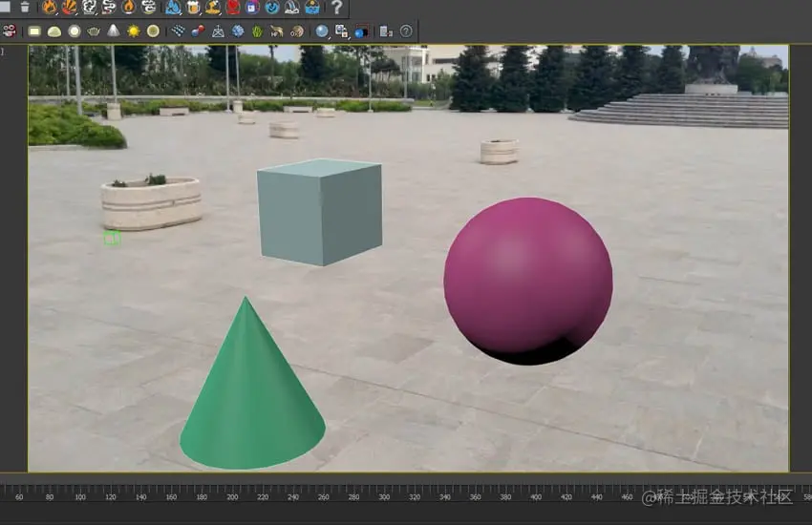Select the candle flame preset icon

point(128,7)
